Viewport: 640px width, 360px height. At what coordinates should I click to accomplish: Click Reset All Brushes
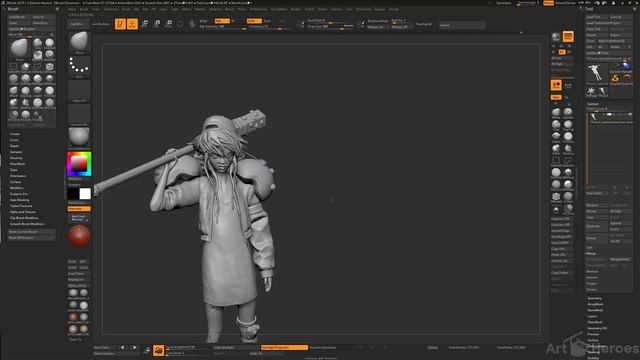pos(31,238)
